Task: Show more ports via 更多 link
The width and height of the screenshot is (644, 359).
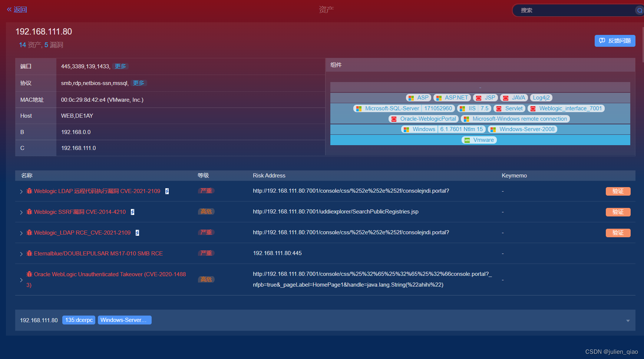Action: (120, 66)
